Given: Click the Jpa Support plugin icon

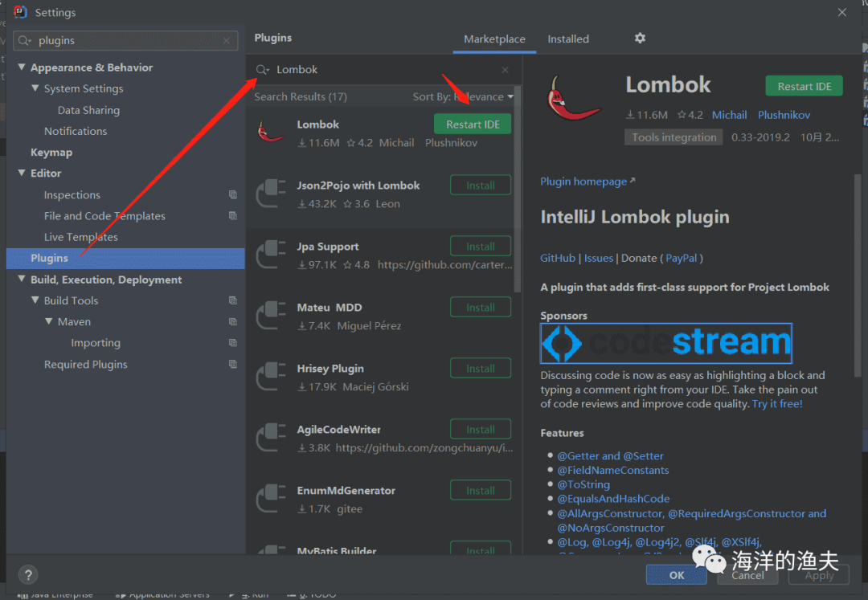Looking at the screenshot, I should pyautogui.click(x=271, y=254).
